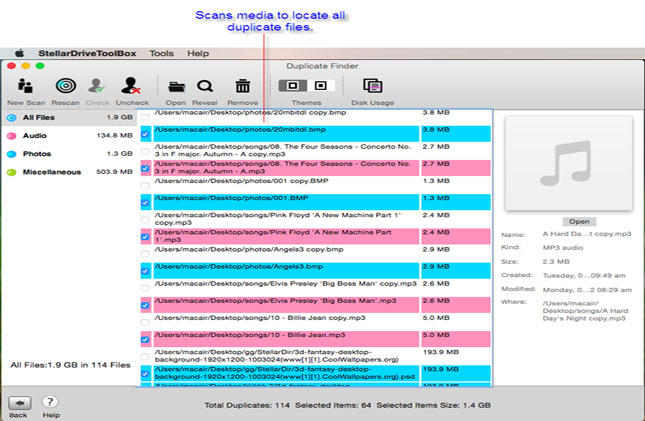Uncheck 3d-fantasy-desktop CoolWallpapers.org).psd checkbox
The width and height of the screenshot is (645, 421).
(x=145, y=374)
